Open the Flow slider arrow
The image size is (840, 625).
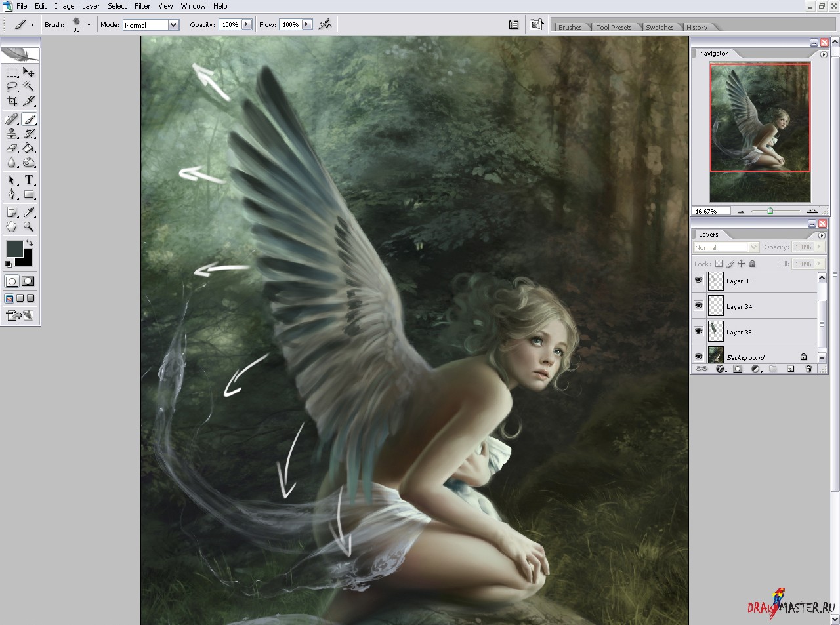pyautogui.click(x=307, y=24)
